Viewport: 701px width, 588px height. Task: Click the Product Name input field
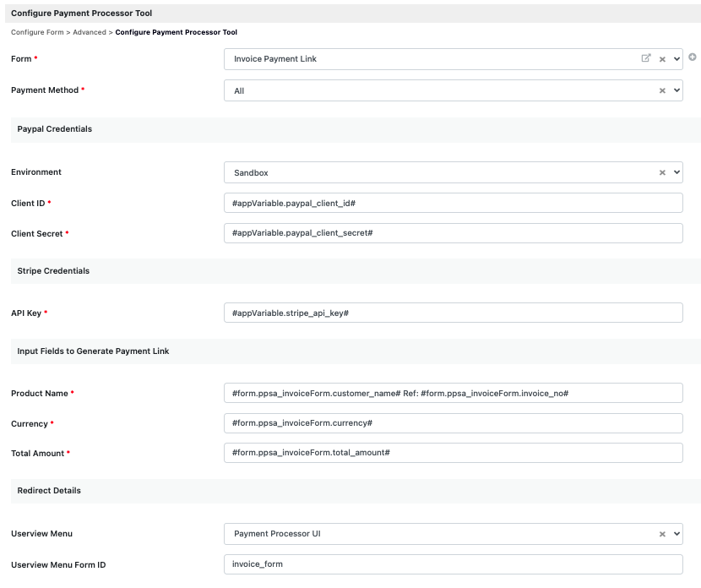[453, 393]
